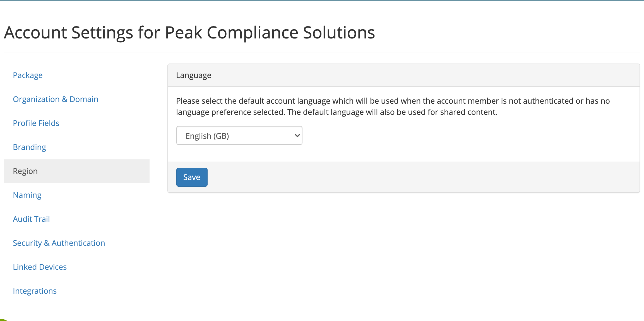Go to Organization & Domain settings
The width and height of the screenshot is (644, 321).
(x=56, y=99)
